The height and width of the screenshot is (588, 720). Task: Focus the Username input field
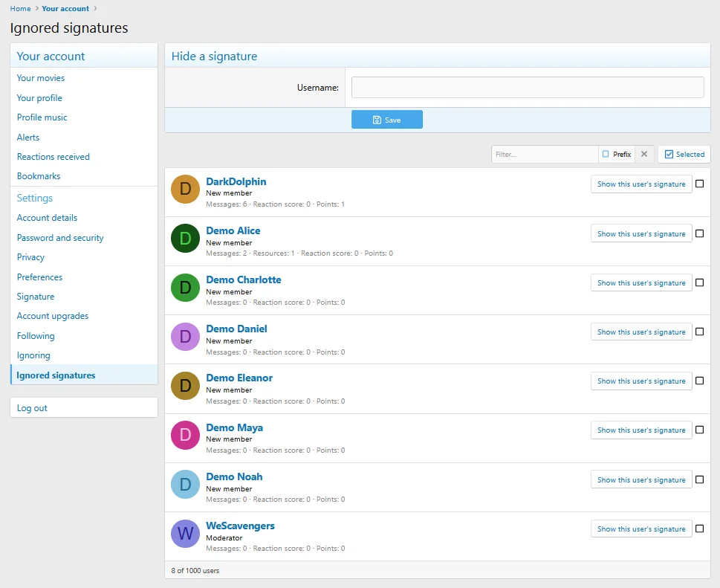click(x=528, y=87)
